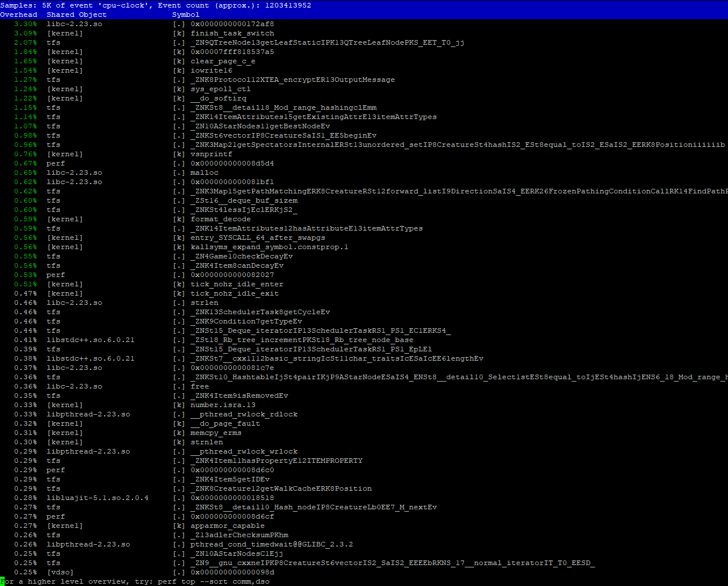The height and width of the screenshot is (586, 728).
Task: Select the apparmor_capable symbol
Action: pos(228,526)
